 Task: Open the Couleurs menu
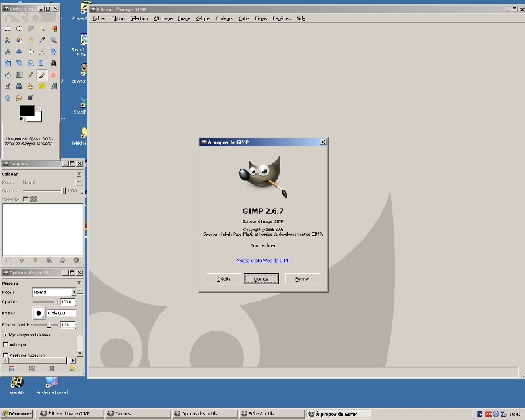tap(223, 18)
